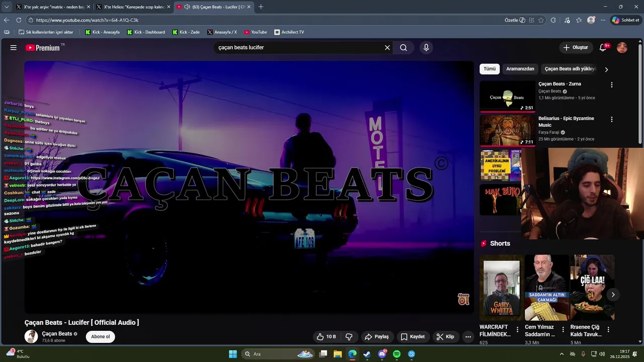Clear the search box text
Viewport: 644px width, 362px height.
(x=387, y=48)
